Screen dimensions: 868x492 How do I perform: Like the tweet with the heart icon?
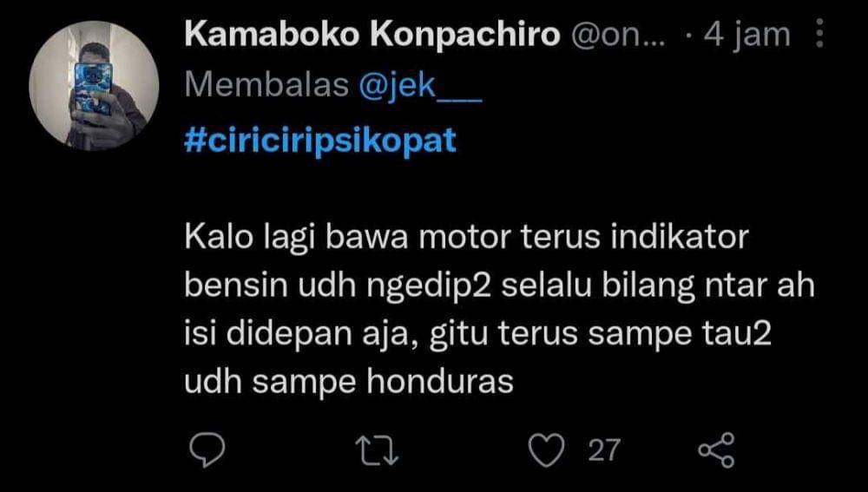click(546, 450)
